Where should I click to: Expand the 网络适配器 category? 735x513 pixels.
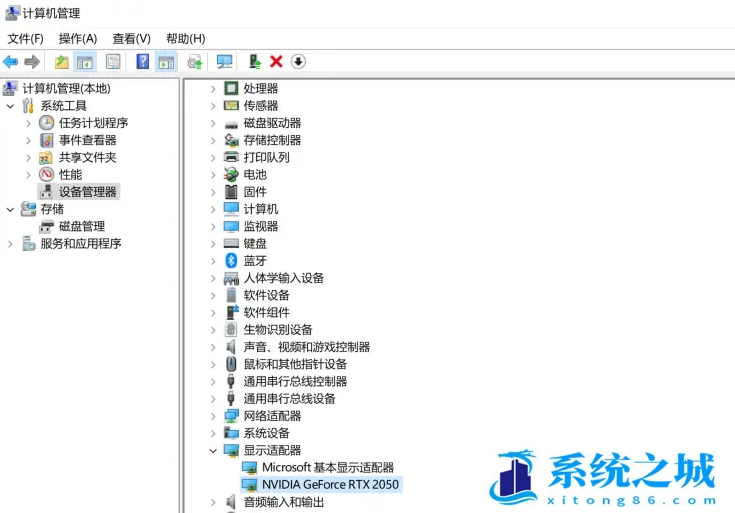coord(213,416)
